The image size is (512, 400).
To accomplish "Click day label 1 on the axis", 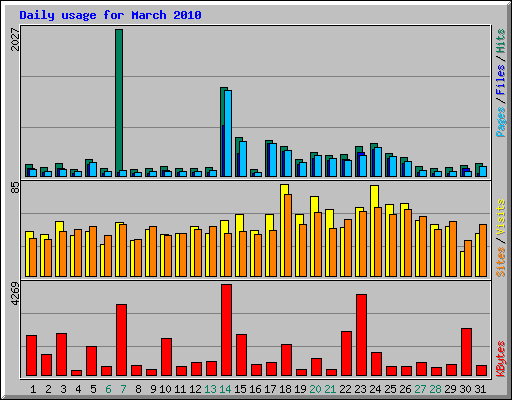I will (x=33, y=389).
